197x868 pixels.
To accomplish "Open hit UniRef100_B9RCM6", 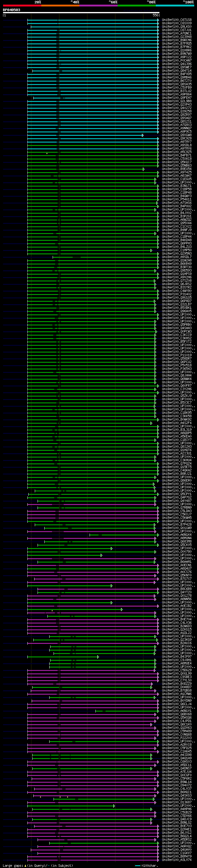I will [x=177, y=40].
